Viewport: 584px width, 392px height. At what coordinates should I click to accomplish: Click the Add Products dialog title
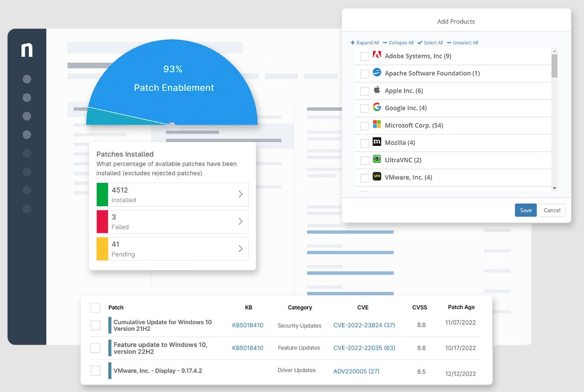456,21
